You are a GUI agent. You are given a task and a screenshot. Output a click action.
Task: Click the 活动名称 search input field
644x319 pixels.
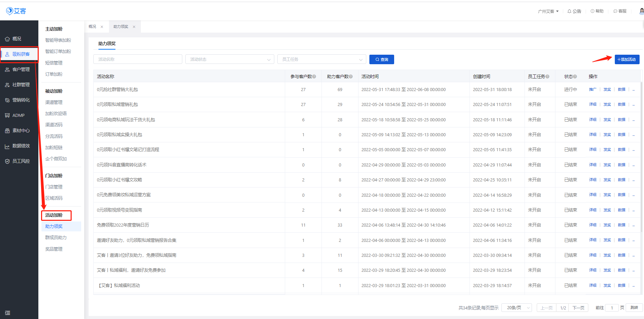tap(137, 59)
